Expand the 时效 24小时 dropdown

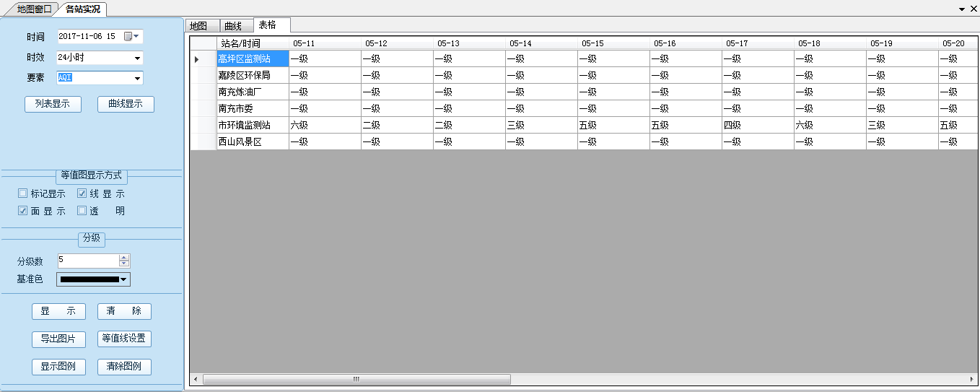point(137,58)
